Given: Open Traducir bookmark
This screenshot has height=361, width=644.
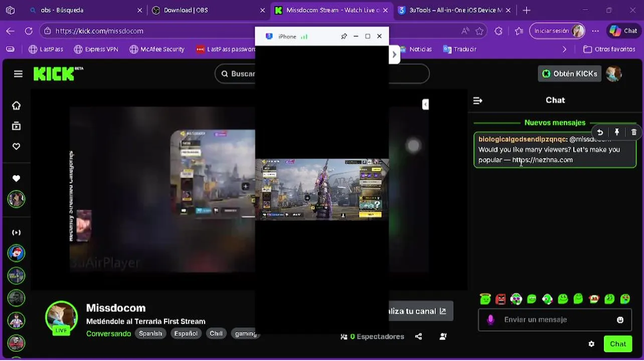Looking at the screenshot, I should coord(459,49).
